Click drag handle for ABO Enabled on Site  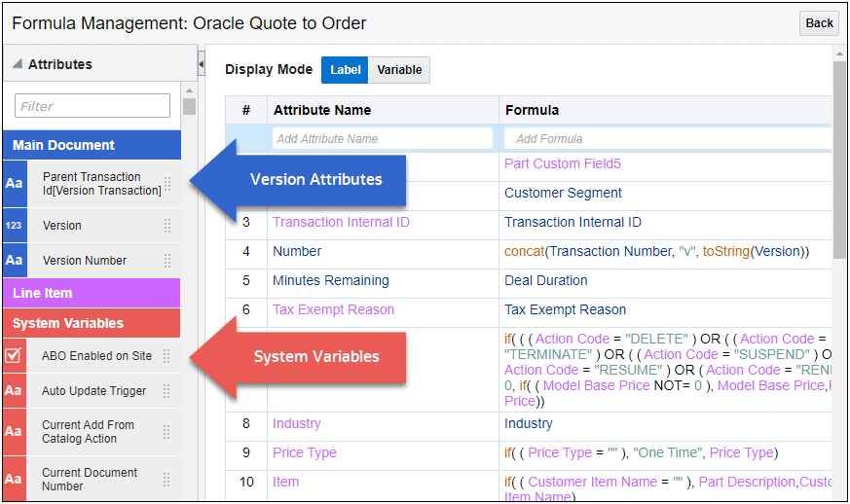pyautogui.click(x=166, y=356)
